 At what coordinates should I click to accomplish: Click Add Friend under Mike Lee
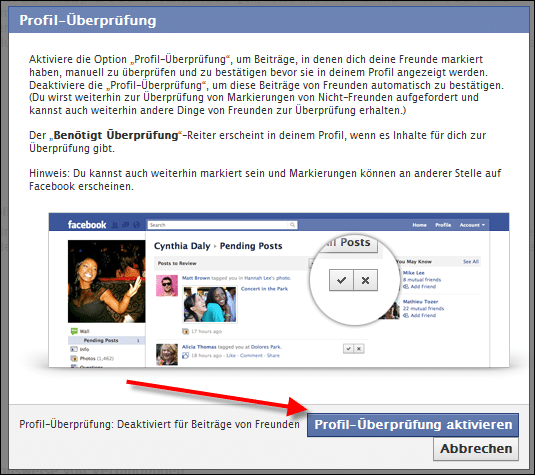click(423, 287)
